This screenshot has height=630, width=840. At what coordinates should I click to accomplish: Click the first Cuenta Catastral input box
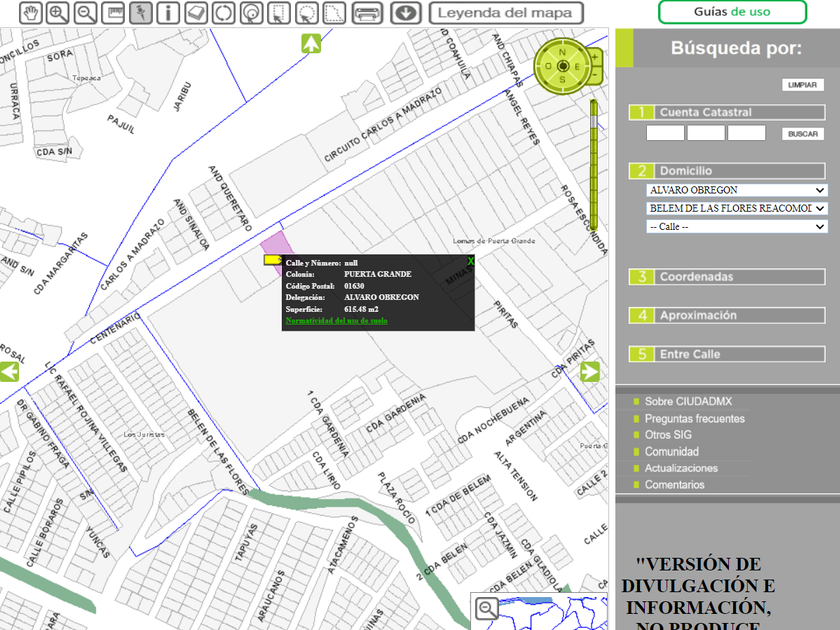click(x=665, y=133)
